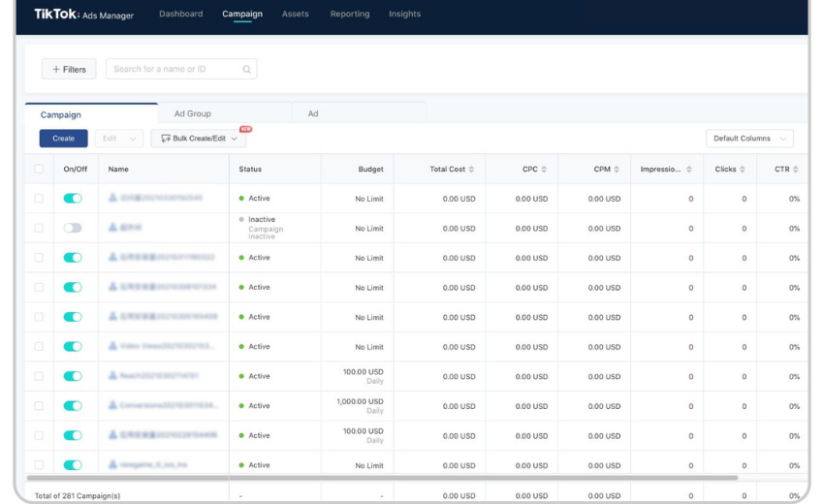The height and width of the screenshot is (504, 824).
Task: Click the blue Create button
Action: [63, 139]
